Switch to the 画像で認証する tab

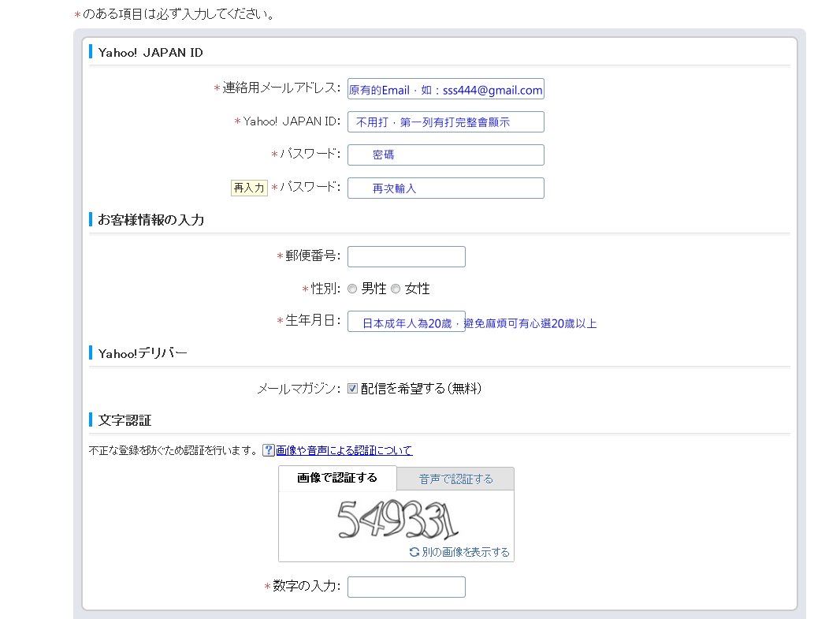point(337,479)
